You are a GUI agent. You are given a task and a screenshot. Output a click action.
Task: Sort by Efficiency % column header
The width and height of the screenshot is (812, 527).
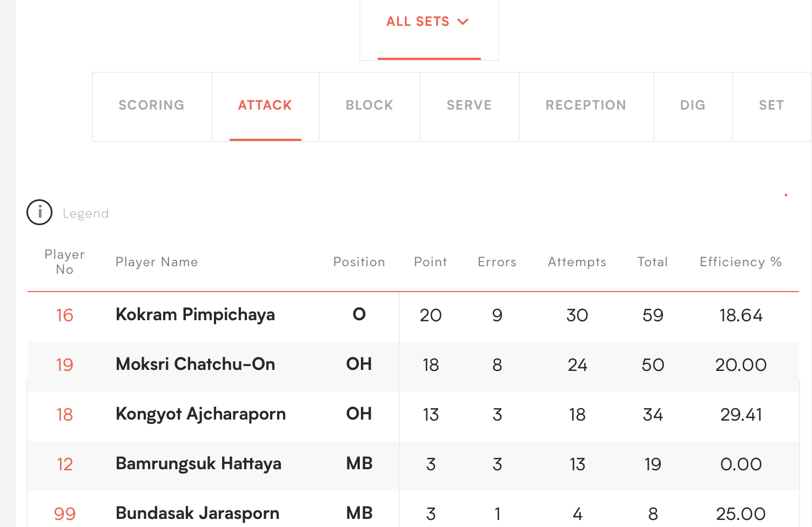(741, 262)
